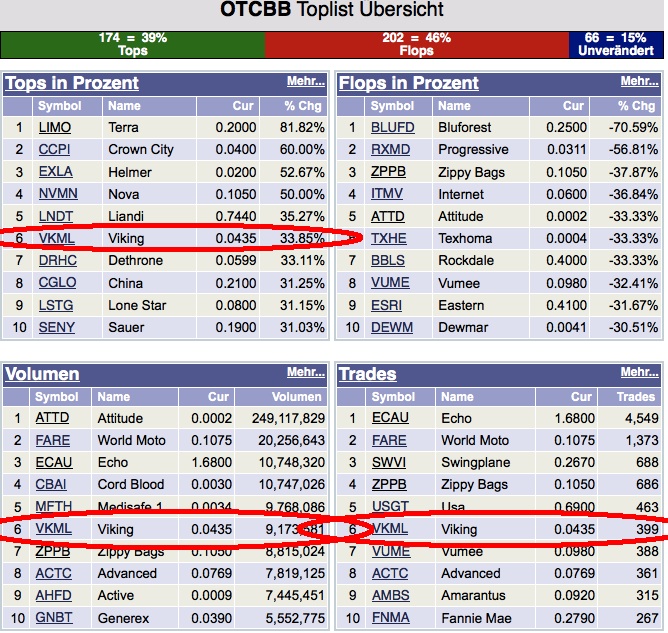Image resolution: width=668 pixels, height=633 pixels.
Task: Open the USGT symbol link
Action: (x=390, y=506)
